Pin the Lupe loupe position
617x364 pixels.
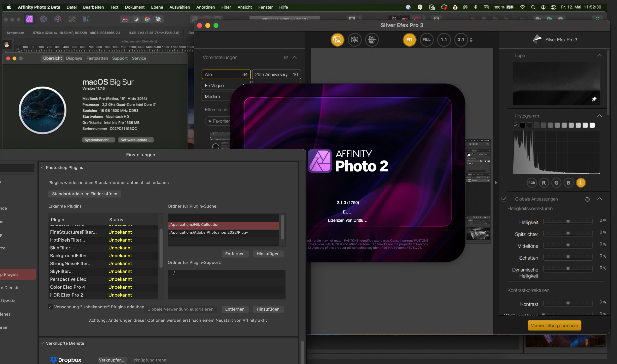coord(594,99)
